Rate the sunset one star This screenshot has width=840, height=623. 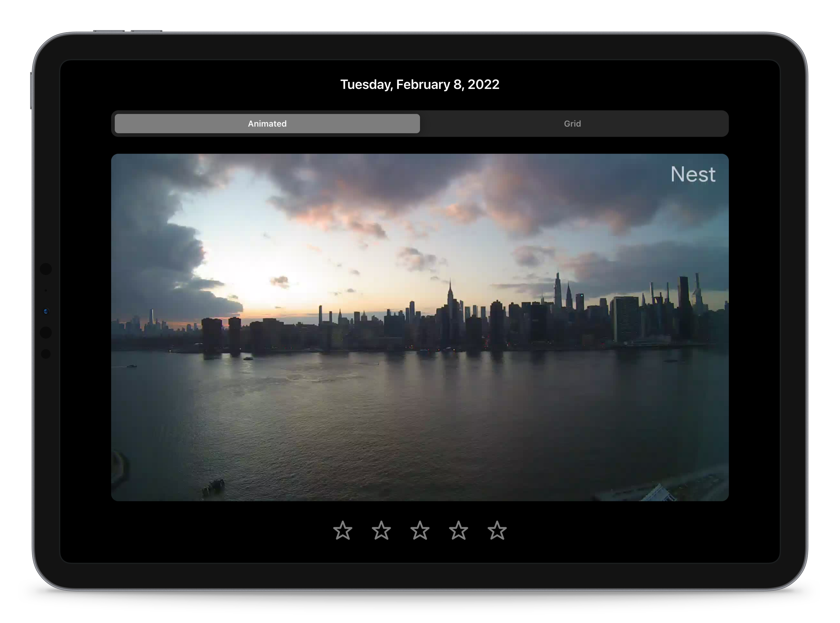[x=343, y=531]
